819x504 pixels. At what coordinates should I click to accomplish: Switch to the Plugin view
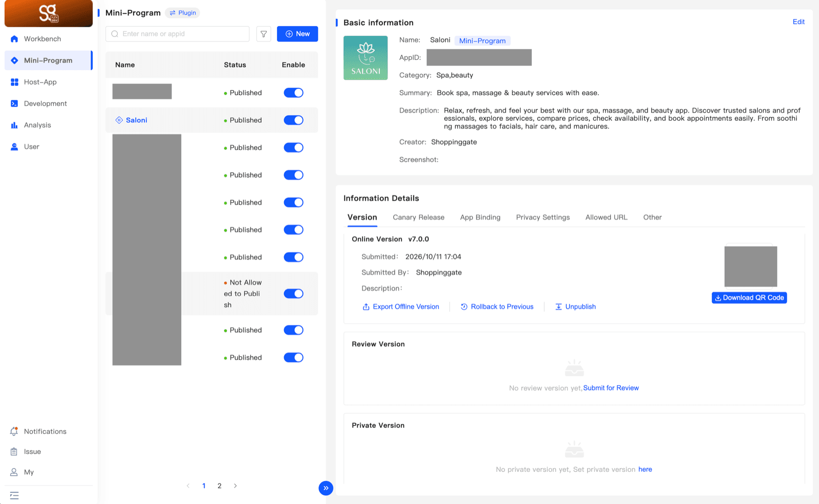tap(183, 13)
